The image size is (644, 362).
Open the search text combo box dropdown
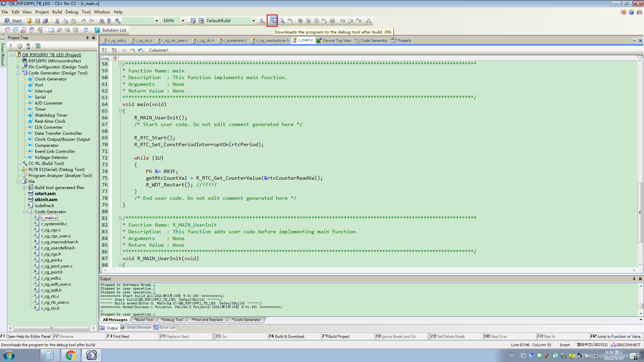[x=156, y=21]
